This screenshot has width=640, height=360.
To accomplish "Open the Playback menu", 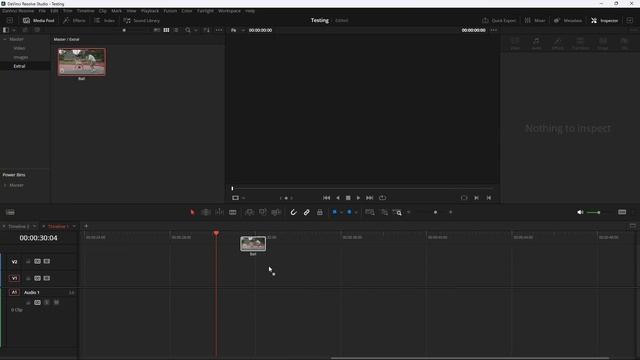I will pyautogui.click(x=150, y=11).
